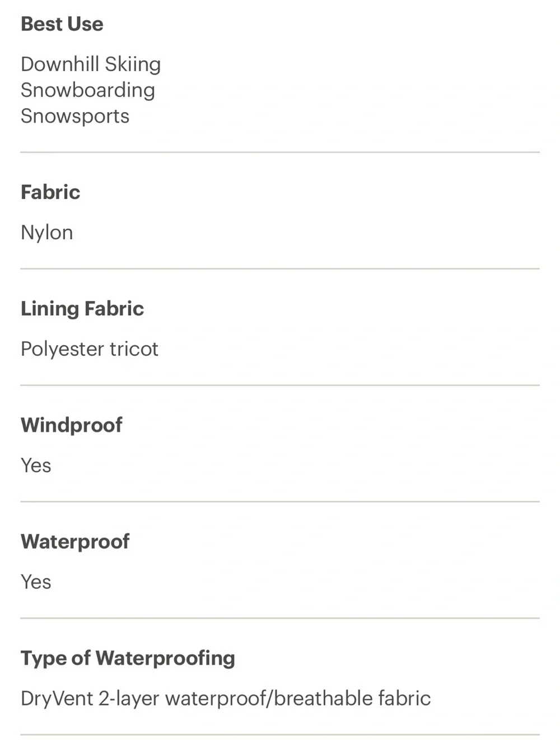560x747 pixels.
Task: Click the divider below Nylon
Action: pyautogui.click(x=280, y=268)
